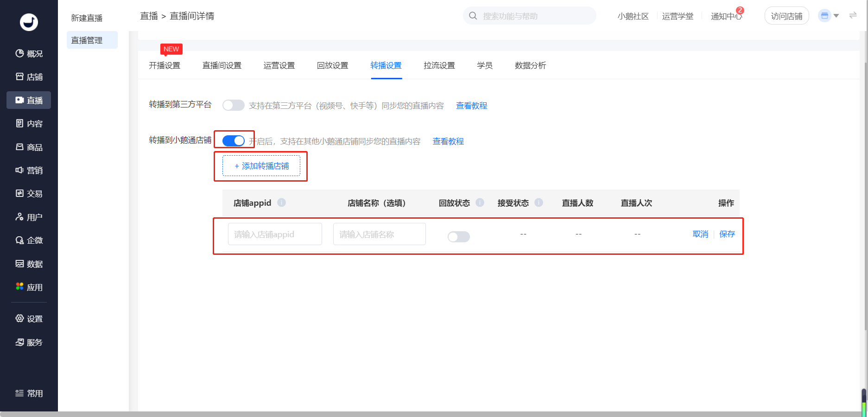Expand the account avatar dropdown arrow
The width and height of the screenshot is (868, 417).
coord(836,16)
